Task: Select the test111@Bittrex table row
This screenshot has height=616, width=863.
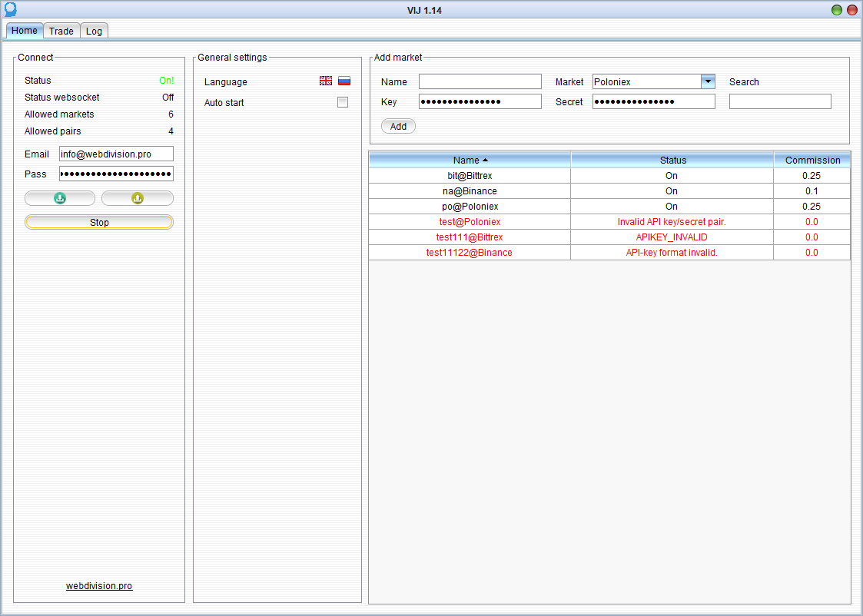Action: (x=470, y=237)
